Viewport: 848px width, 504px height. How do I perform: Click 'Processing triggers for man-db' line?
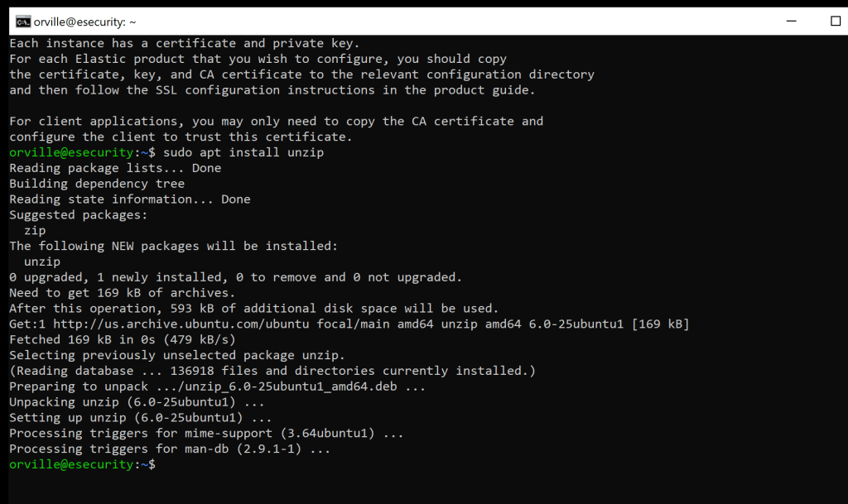pyautogui.click(x=170, y=449)
